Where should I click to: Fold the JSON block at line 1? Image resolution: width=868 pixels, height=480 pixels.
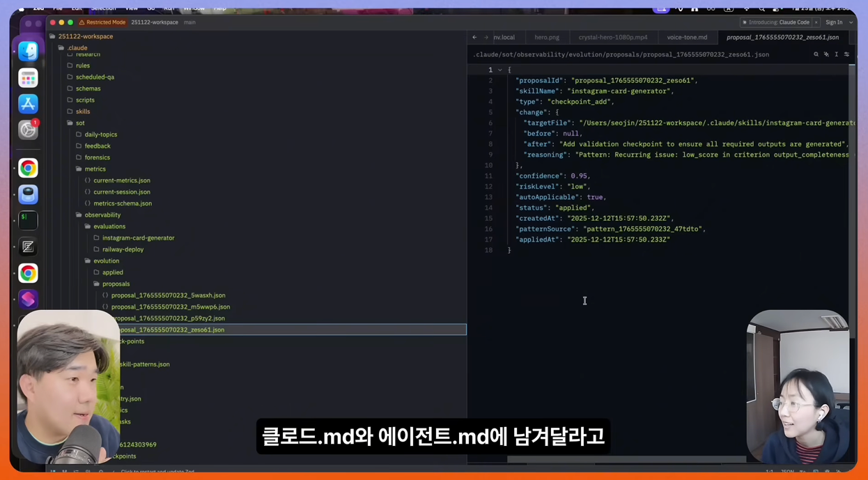pyautogui.click(x=499, y=70)
